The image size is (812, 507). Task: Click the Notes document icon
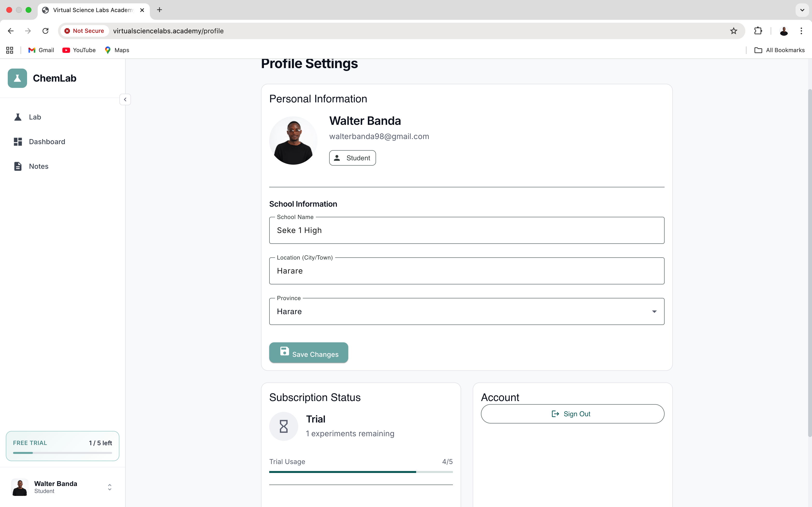coord(18,166)
